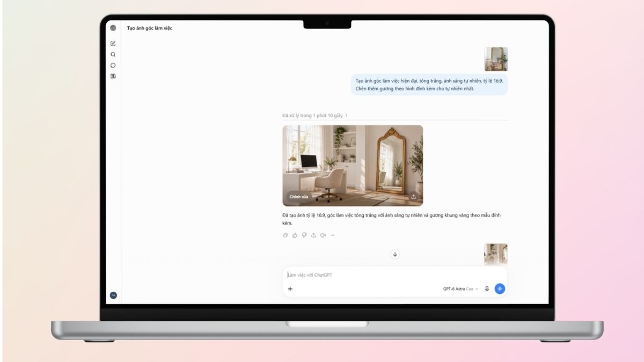Open more actions for the response
The height and width of the screenshot is (362, 644).
pyautogui.click(x=332, y=235)
